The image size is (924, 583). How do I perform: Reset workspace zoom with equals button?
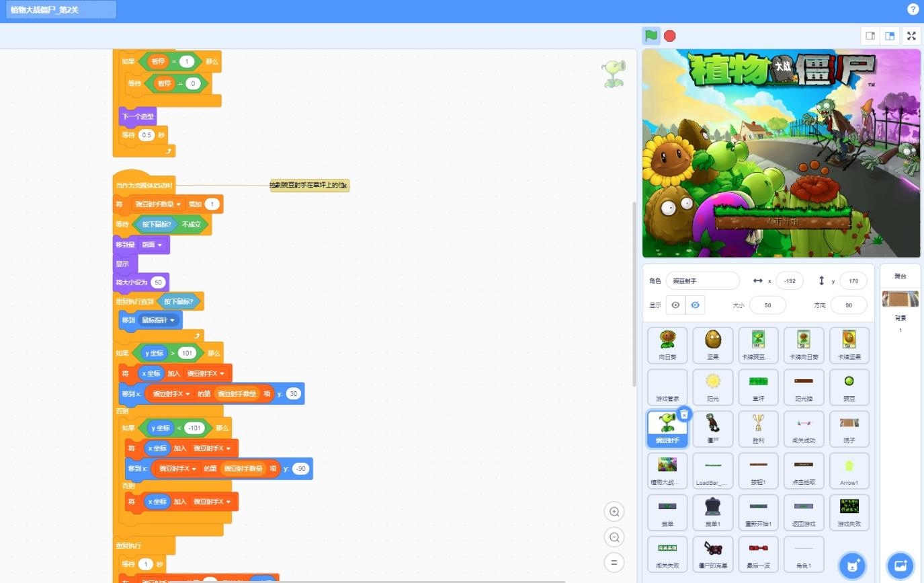614,562
